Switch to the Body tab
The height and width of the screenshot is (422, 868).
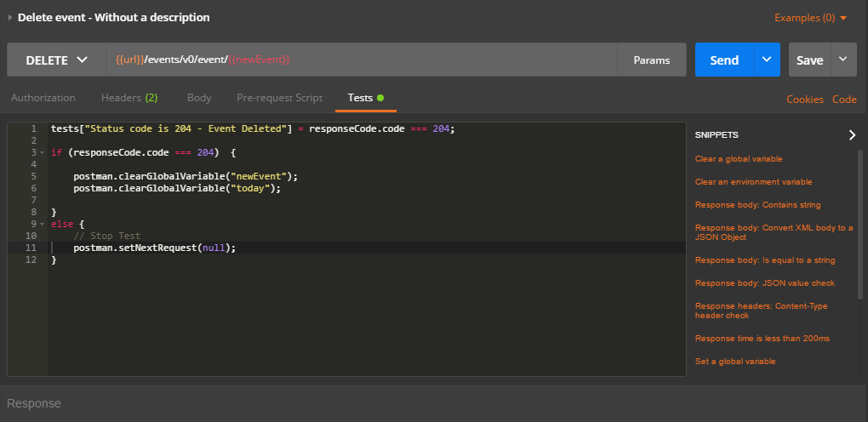click(x=199, y=98)
